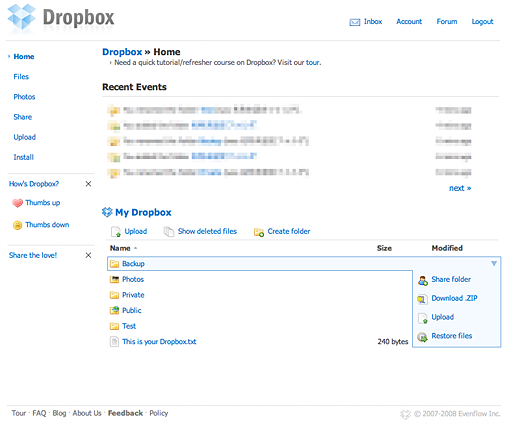Click Show deleted files link

207,231
